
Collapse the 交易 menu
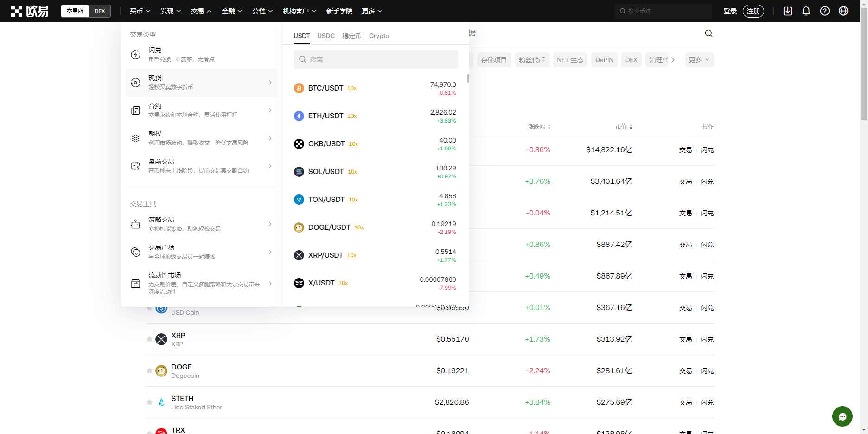click(201, 11)
